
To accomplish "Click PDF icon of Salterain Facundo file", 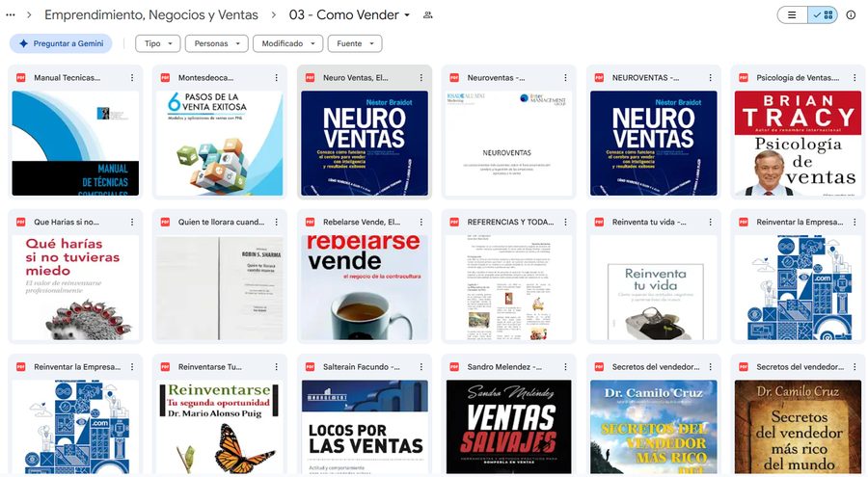I will click(x=310, y=367).
